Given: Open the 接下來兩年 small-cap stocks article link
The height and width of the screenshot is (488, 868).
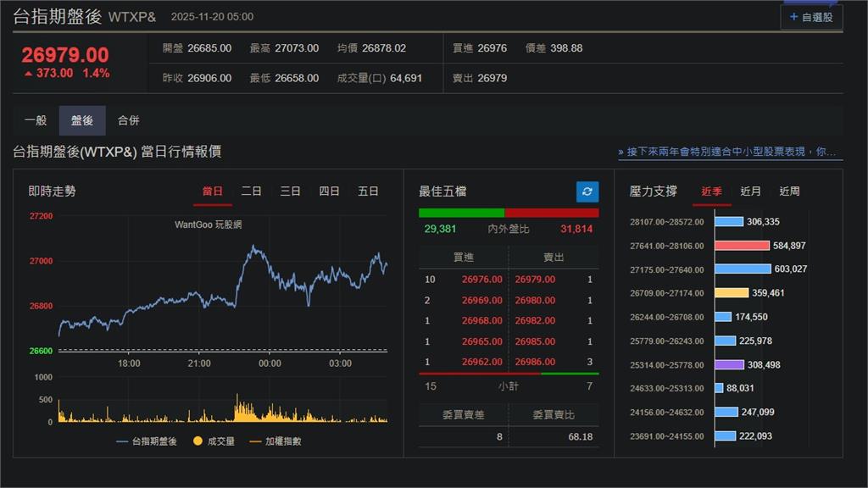Looking at the screenshot, I should click(730, 152).
